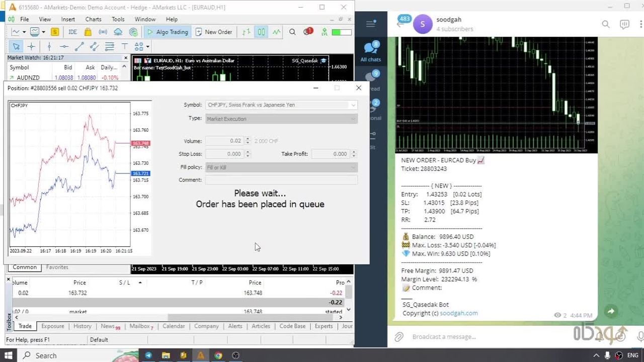Open the MetaEditor IDE icon
644x362 pixels.
[x=72, y=32]
